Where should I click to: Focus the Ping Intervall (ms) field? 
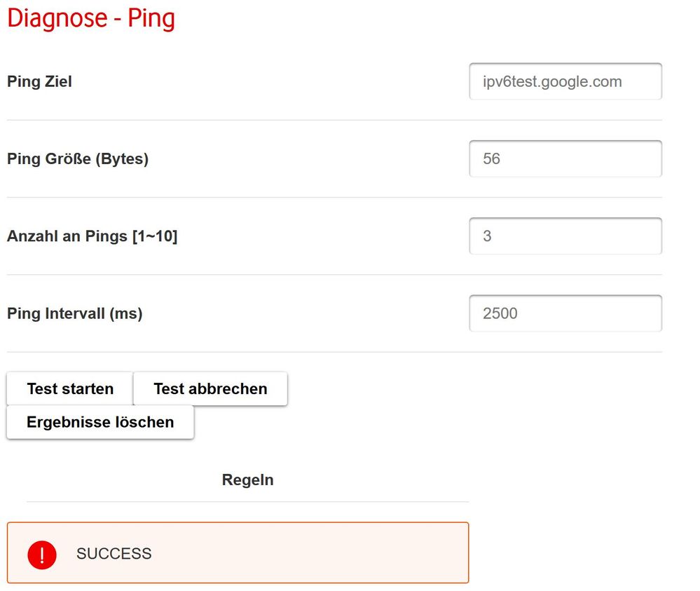tap(565, 313)
